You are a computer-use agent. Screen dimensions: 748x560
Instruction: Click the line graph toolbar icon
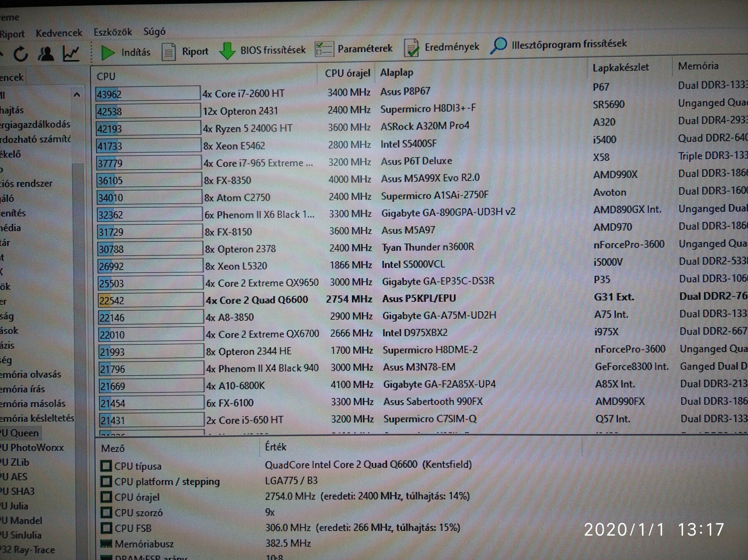click(71, 53)
